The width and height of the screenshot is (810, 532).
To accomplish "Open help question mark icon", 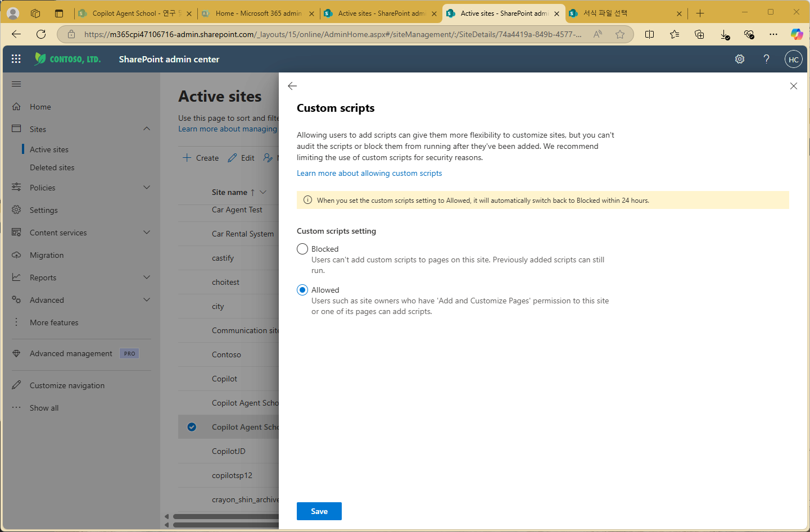I will [766, 59].
